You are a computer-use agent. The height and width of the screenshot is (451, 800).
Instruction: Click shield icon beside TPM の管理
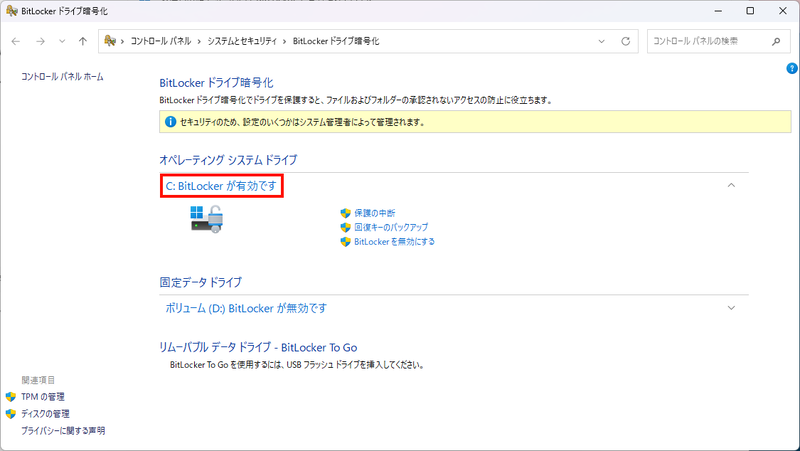[x=11, y=397]
